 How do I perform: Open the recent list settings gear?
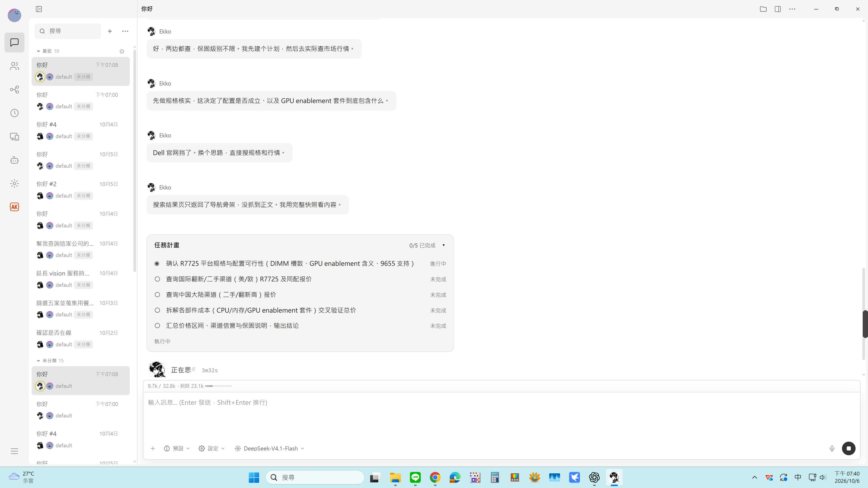[x=122, y=51]
